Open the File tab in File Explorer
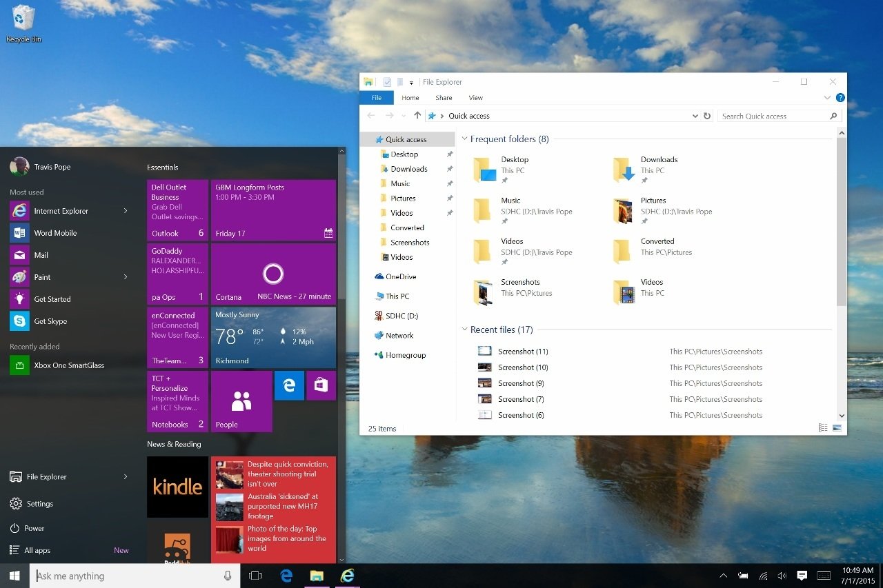Screen dimensions: 883x588 [377, 98]
